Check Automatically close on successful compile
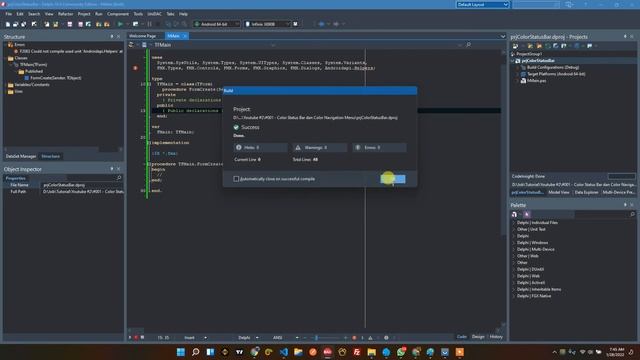Viewport: 640px width, 360px height. click(x=236, y=179)
